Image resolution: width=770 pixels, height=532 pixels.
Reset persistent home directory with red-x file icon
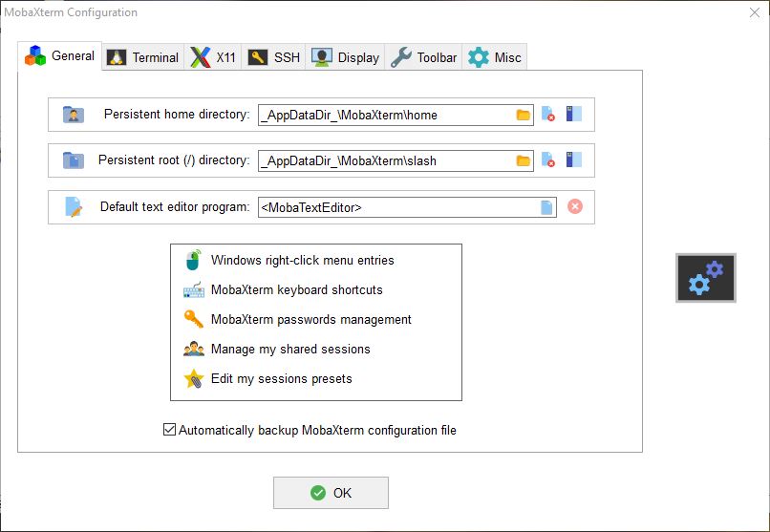(x=548, y=114)
